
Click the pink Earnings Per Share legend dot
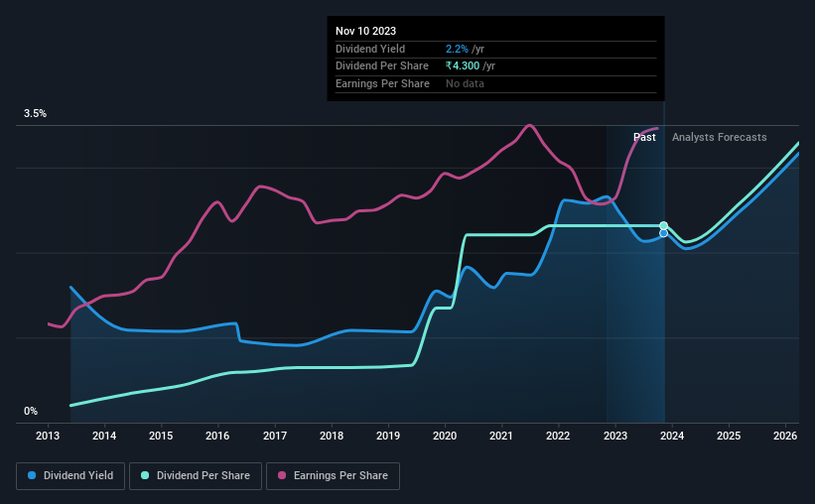(282, 475)
